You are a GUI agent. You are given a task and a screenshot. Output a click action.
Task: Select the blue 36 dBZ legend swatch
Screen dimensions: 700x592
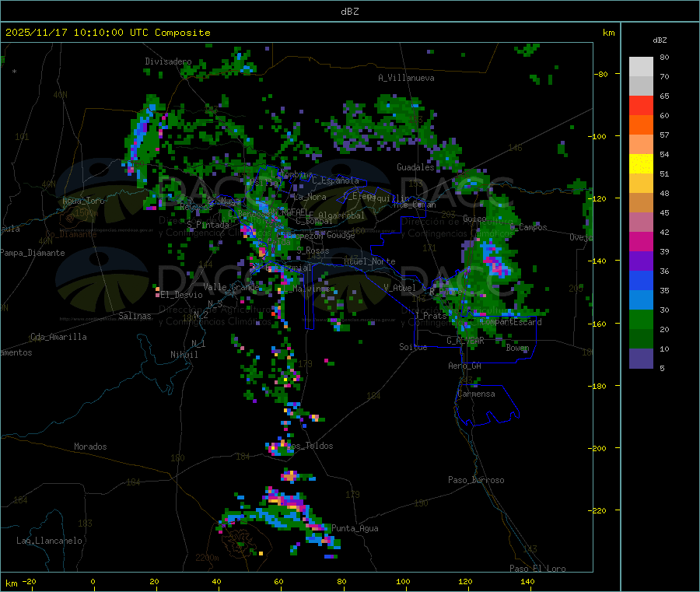click(x=641, y=280)
